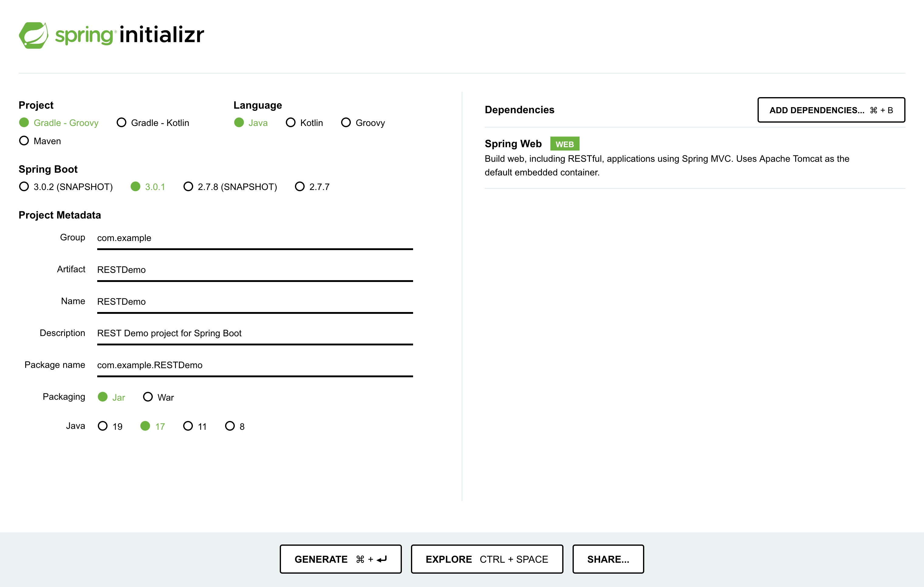Click the Generate button
Screen dimensions: 924x587
341,559
